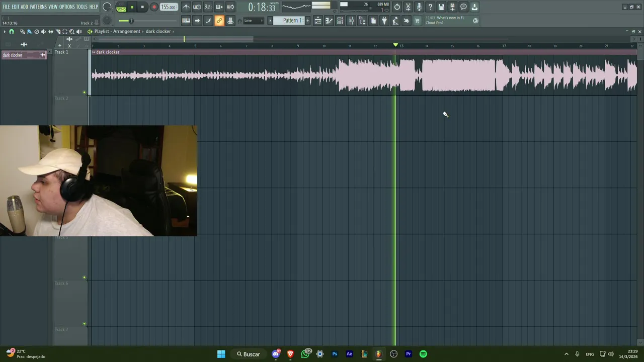Toggle the 3-2-1 countdown before recording

[208, 7]
